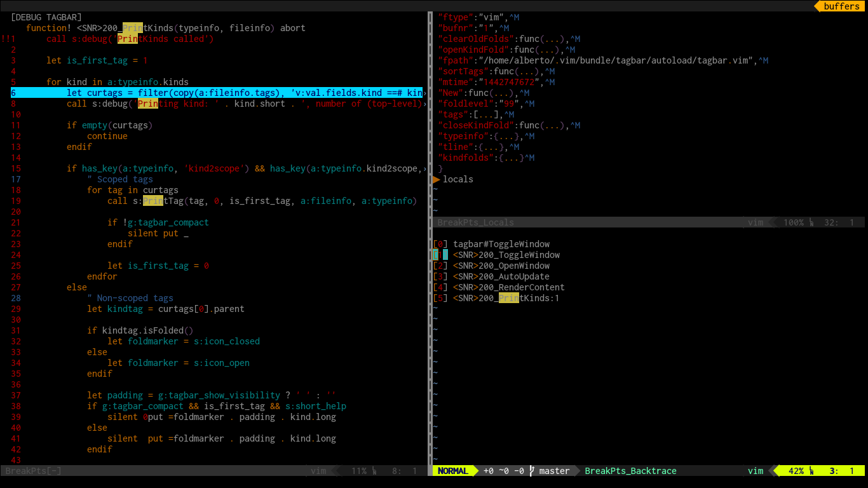Viewport: 868px width, 488px height.
Task: Expand the "typeinfo":{...} dictionary entry
Action: 486,136
